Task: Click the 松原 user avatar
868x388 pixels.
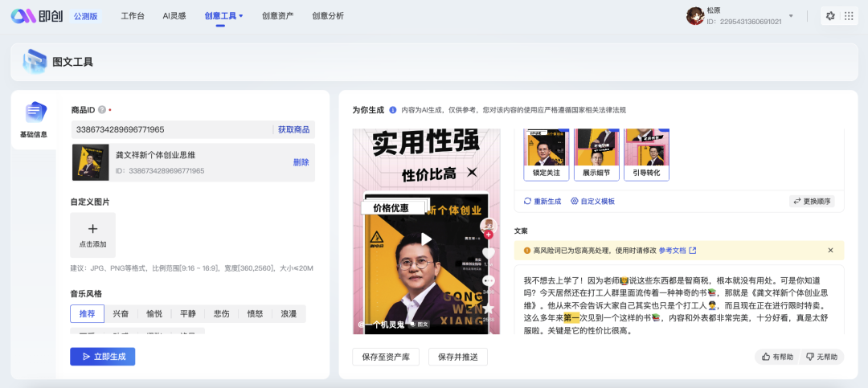Action: pyautogui.click(x=695, y=16)
